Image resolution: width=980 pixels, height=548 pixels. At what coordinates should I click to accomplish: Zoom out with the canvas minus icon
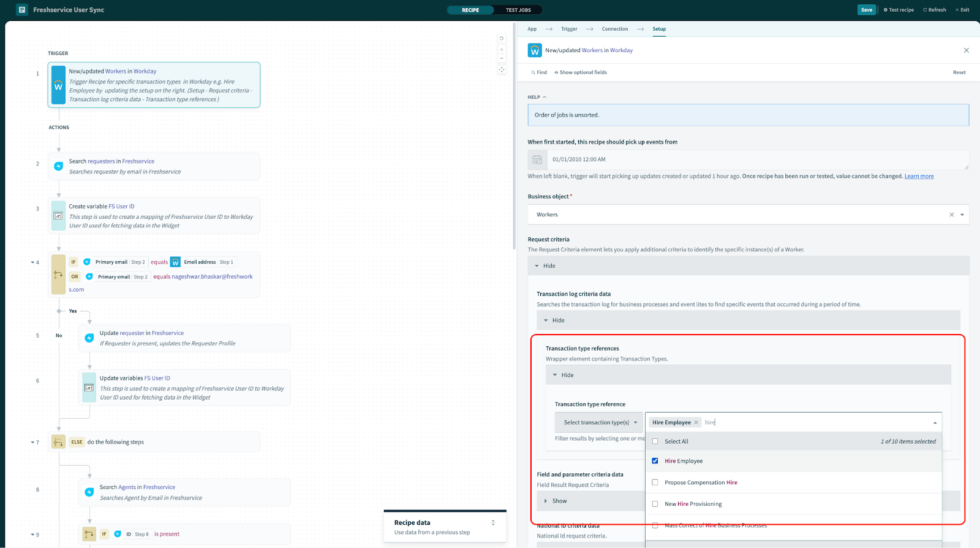(x=502, y=59)
